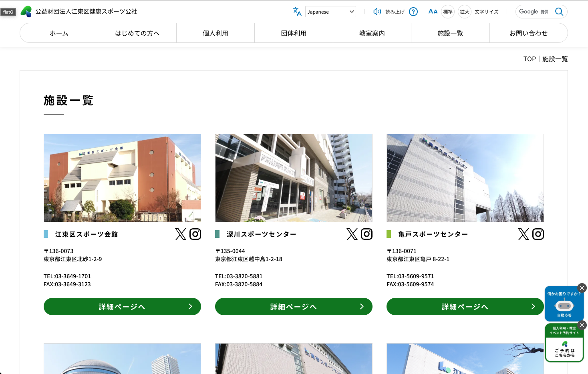Click the 江東区スポーツ会館 building photo

122,178
